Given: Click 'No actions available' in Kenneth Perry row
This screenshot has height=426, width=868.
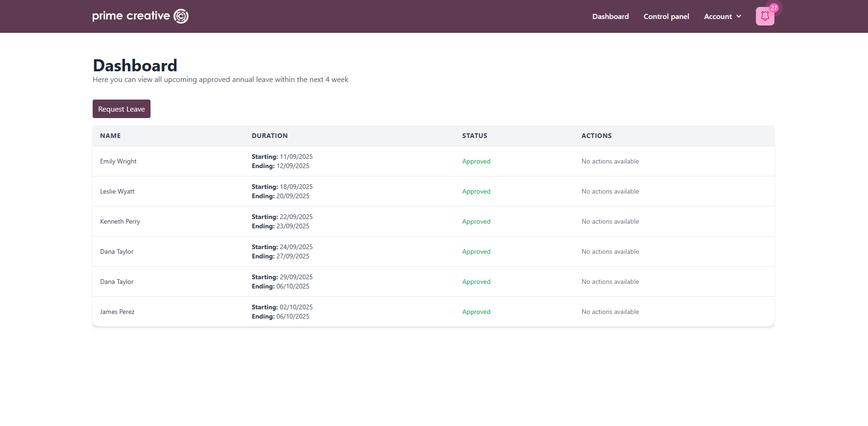Looking at the screenshot, I should coord(610,221).
